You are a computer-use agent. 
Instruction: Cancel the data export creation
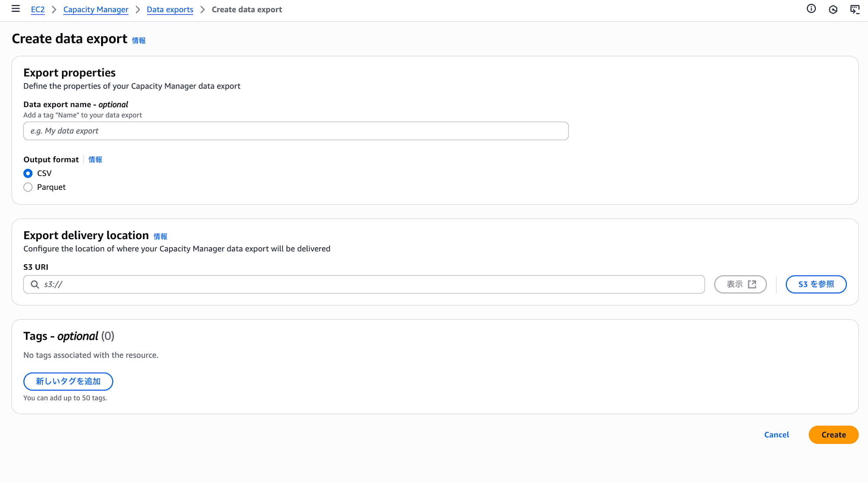[776, 435]
